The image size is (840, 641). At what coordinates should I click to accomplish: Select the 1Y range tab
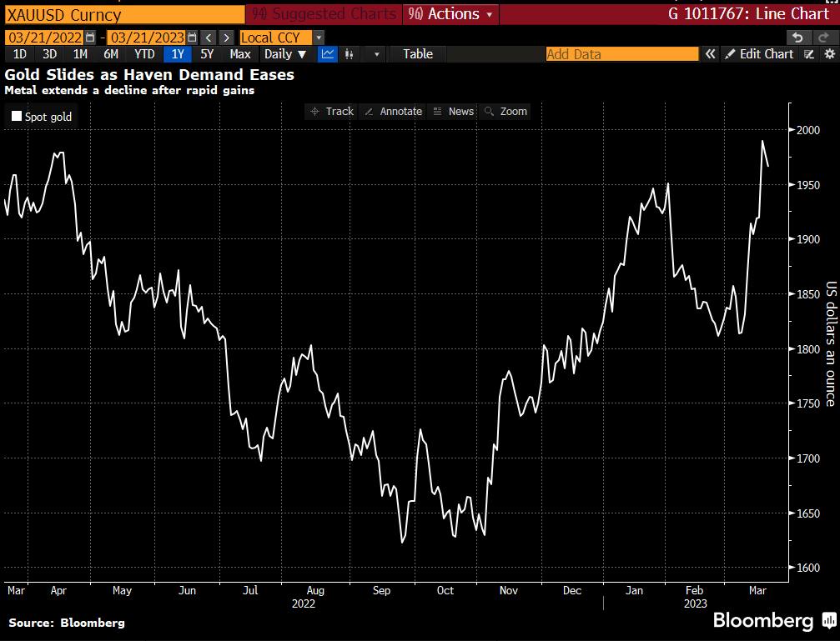[x=178, y=54]
